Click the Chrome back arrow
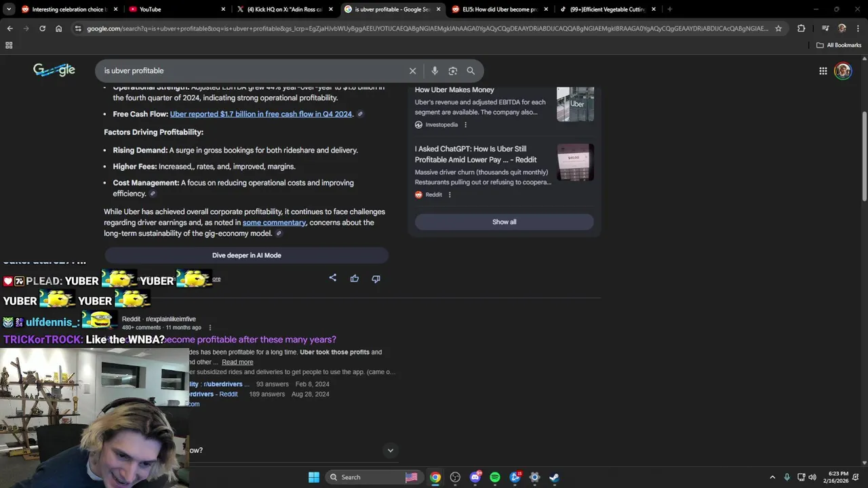Viewport: 868px width, 488px height. pyautogui.click(x=9, y=28)
